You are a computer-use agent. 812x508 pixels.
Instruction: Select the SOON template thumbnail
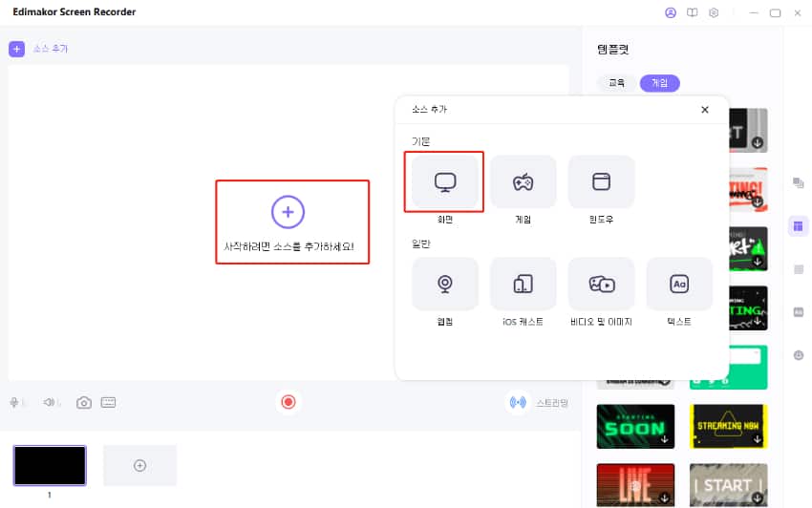[x=635, y=426]
